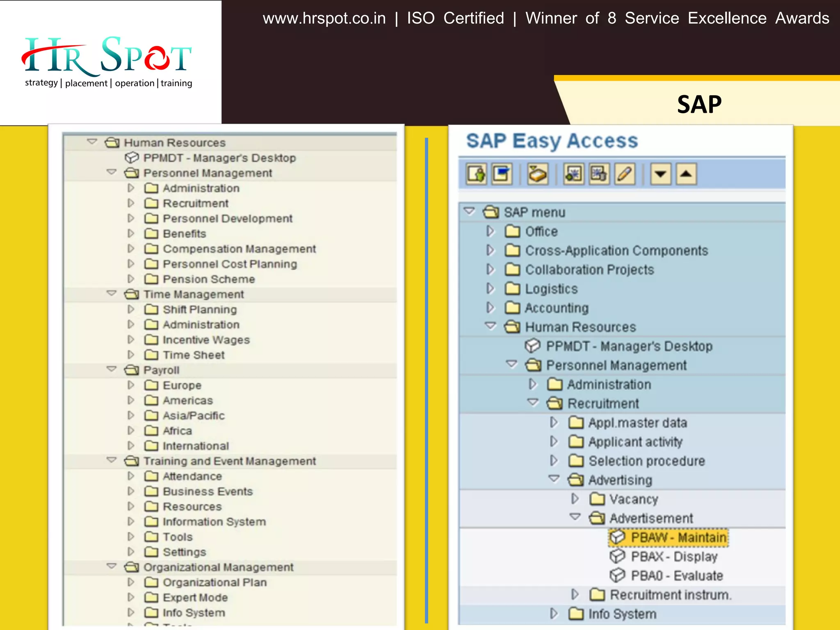Collapse the Payroll node in left tree
The height and width of the screenshot is (630, 840).
[x=112, y=369]
